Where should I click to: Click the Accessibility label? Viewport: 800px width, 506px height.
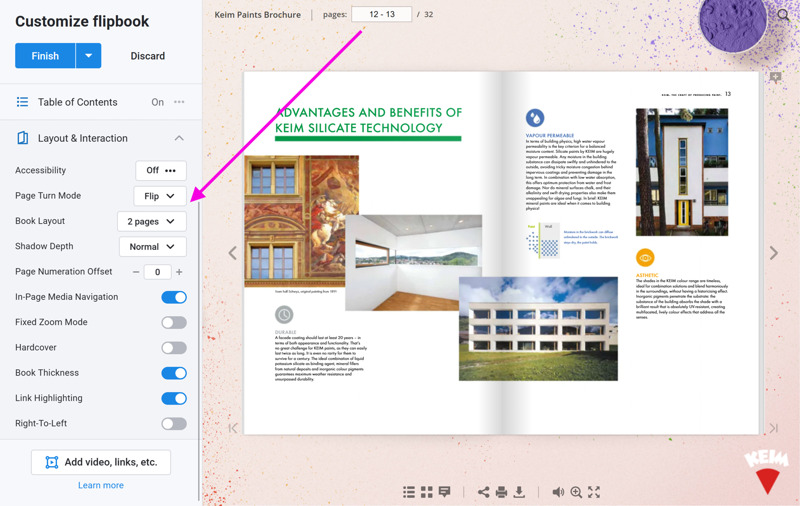[40, 170]
